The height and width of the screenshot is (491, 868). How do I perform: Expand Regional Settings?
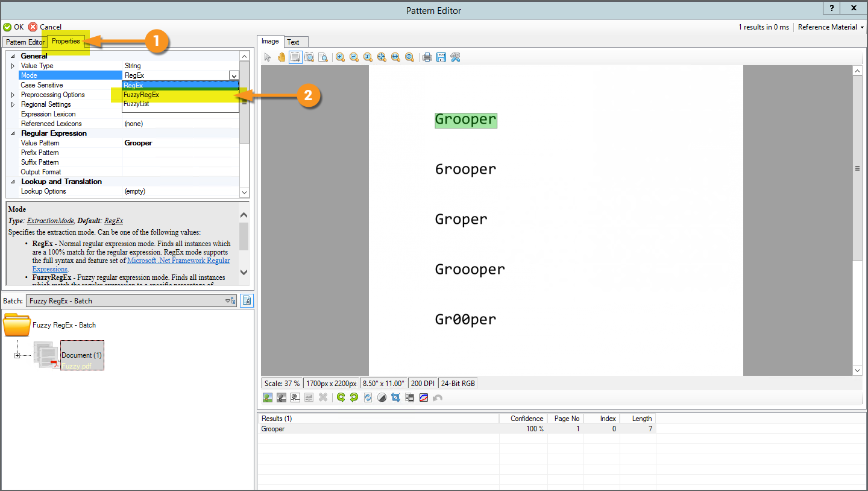pyautogui.click(x=13, y=104)
